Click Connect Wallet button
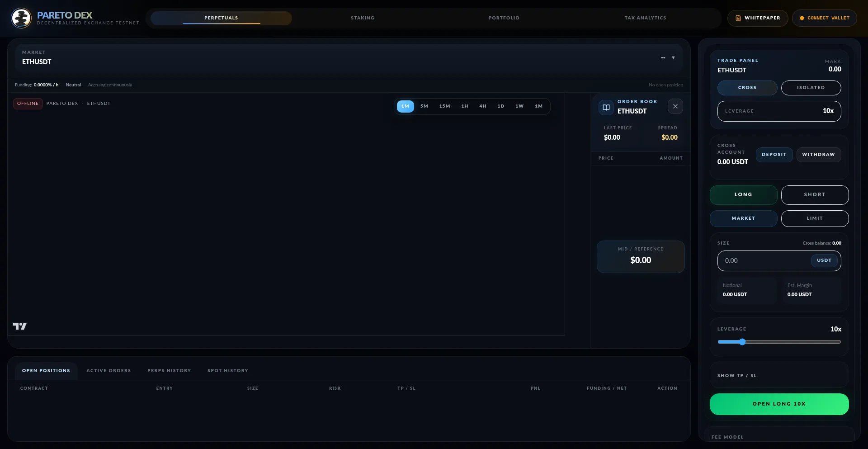868x449 pixels. point(824,18)
